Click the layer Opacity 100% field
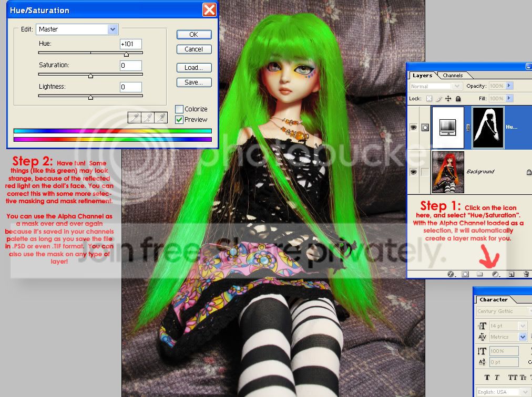Viewport: 532px width, 397px height. click(497, 86)
